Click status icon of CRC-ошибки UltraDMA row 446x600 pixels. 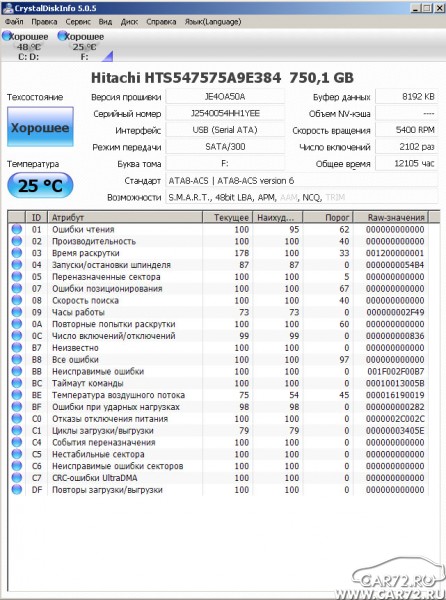coord(16,478)
